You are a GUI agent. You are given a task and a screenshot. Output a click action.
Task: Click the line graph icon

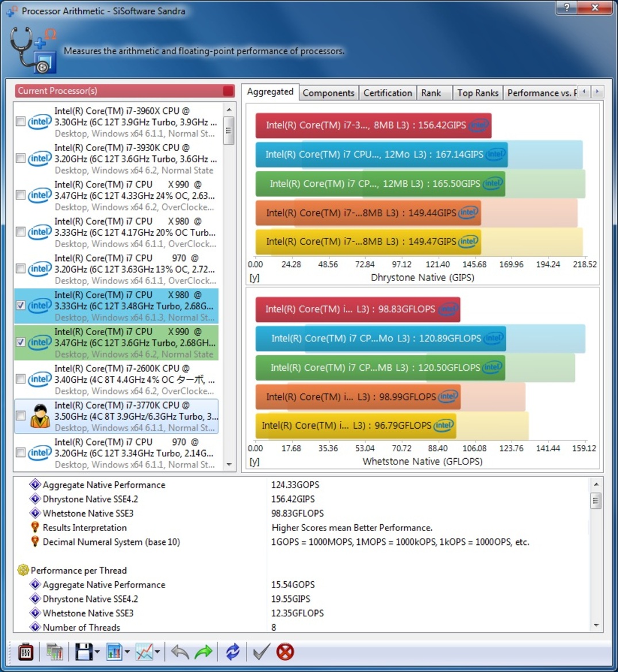144,652
